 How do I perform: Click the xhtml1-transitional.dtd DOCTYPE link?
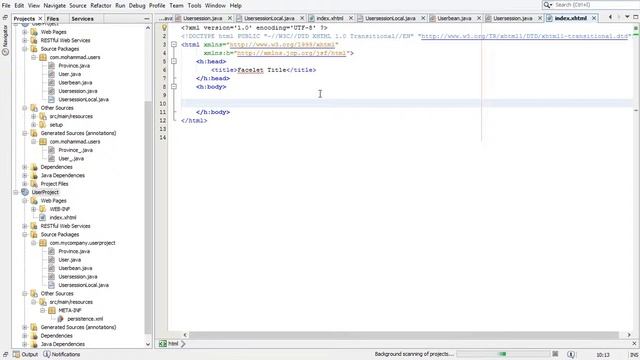(x=524, y=36)
